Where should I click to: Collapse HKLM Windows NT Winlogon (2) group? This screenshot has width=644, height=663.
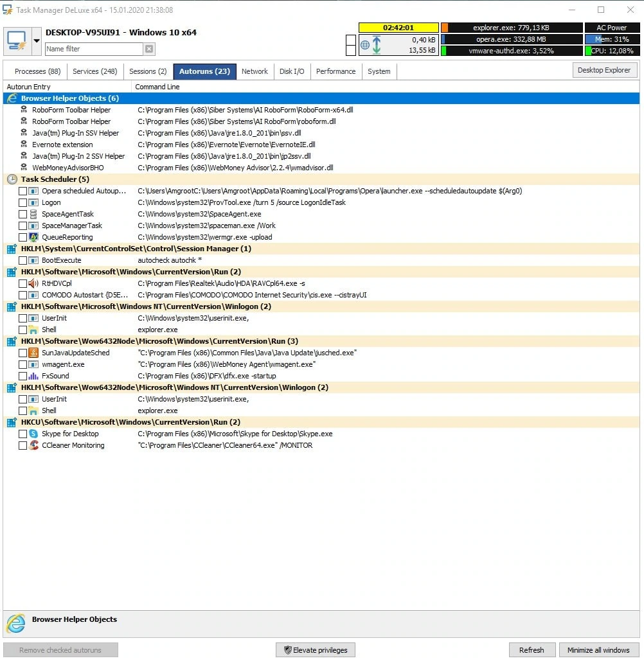click(321, 306)
